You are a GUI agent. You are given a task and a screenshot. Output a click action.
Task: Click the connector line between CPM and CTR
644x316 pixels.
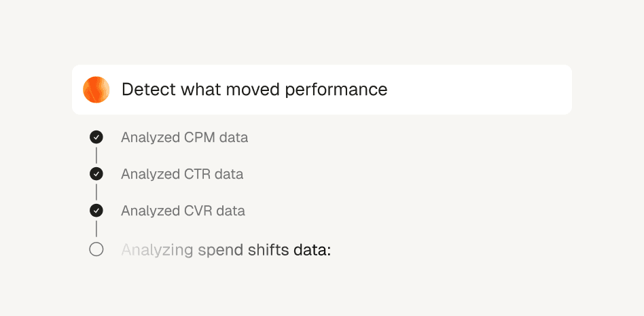pos(96,156)
